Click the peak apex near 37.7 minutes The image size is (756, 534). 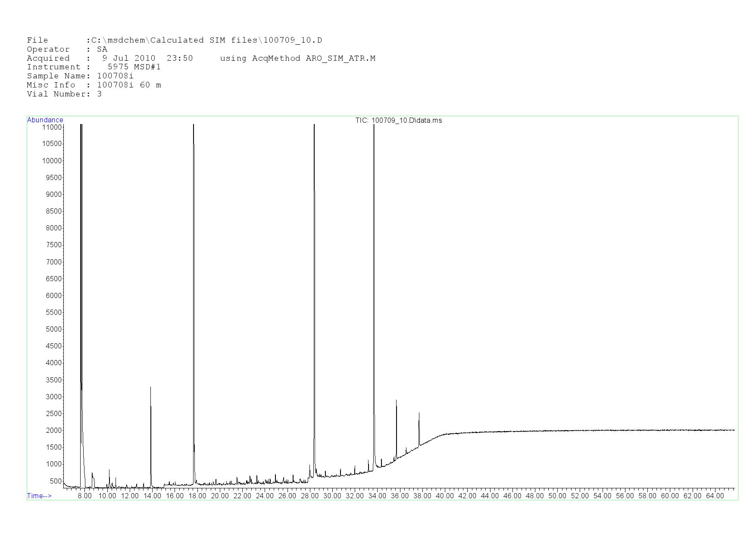click(419, 413)
